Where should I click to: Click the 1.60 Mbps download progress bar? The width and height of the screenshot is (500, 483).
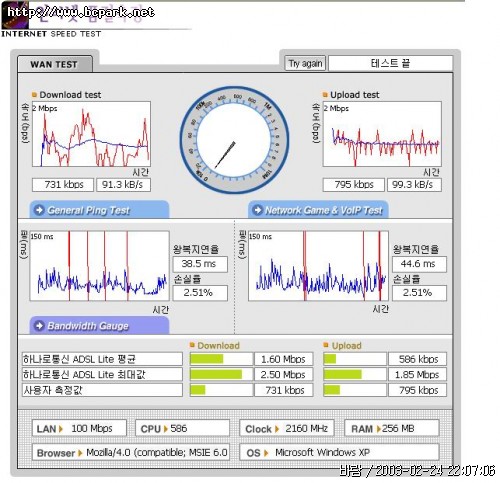(221, 359)
